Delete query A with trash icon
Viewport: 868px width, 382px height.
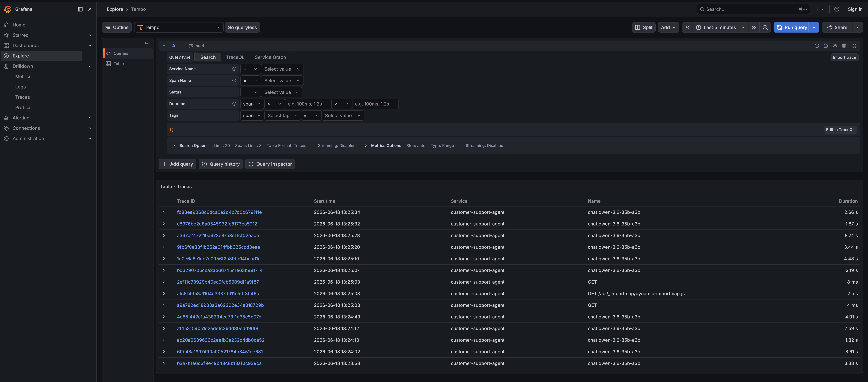coord(844,46)
